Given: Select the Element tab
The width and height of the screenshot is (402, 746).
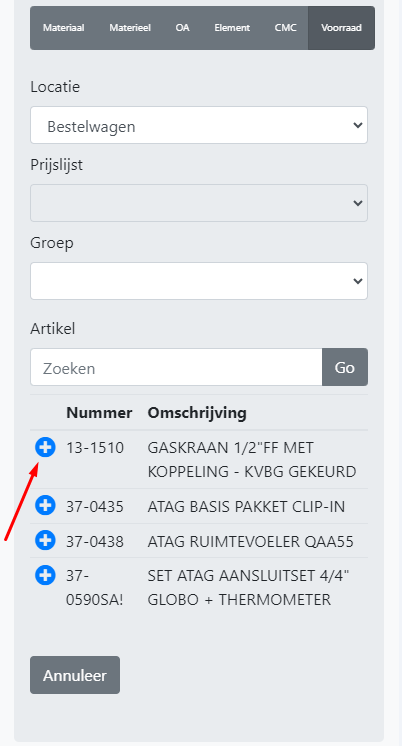Looking at the screenshot, I should click(x=232, y=28).
